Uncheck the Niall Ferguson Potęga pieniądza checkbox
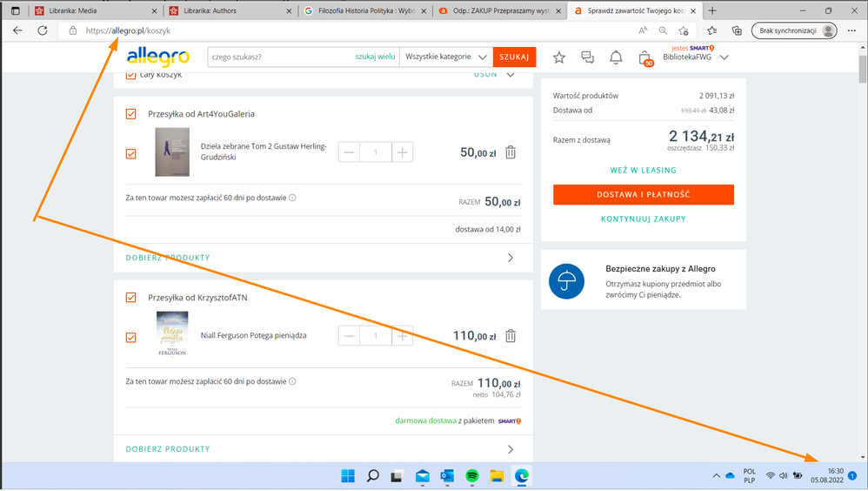 point(130,338)
